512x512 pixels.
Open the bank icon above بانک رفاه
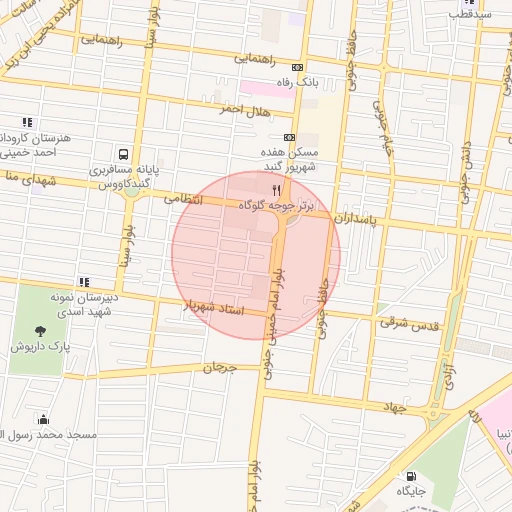coord(297,68)
